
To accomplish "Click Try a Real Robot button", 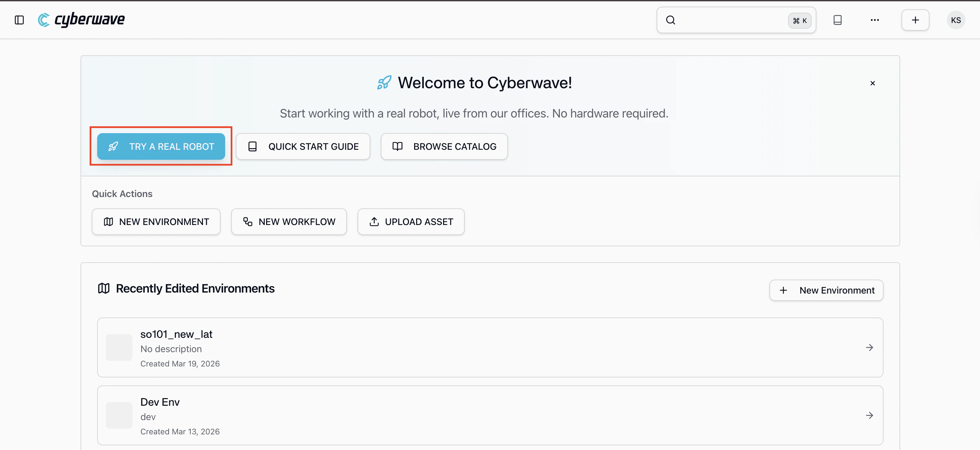I will coord(161,146).
